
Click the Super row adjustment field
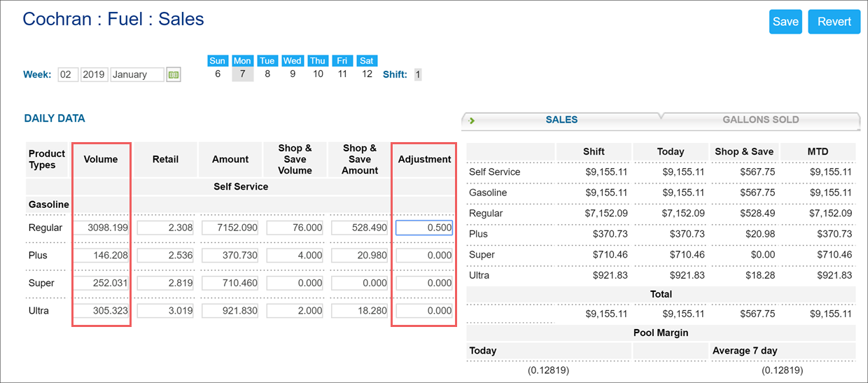424,283
